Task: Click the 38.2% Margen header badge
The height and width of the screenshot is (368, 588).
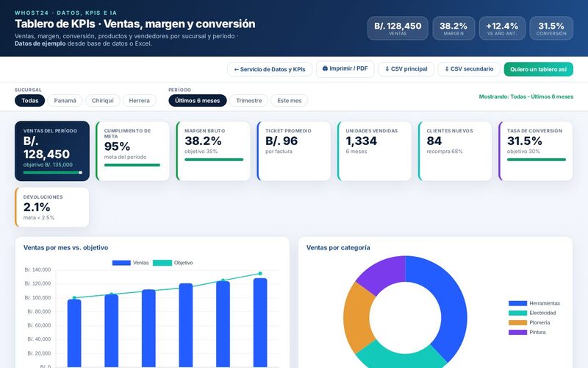Action: [x=453, y=28]
